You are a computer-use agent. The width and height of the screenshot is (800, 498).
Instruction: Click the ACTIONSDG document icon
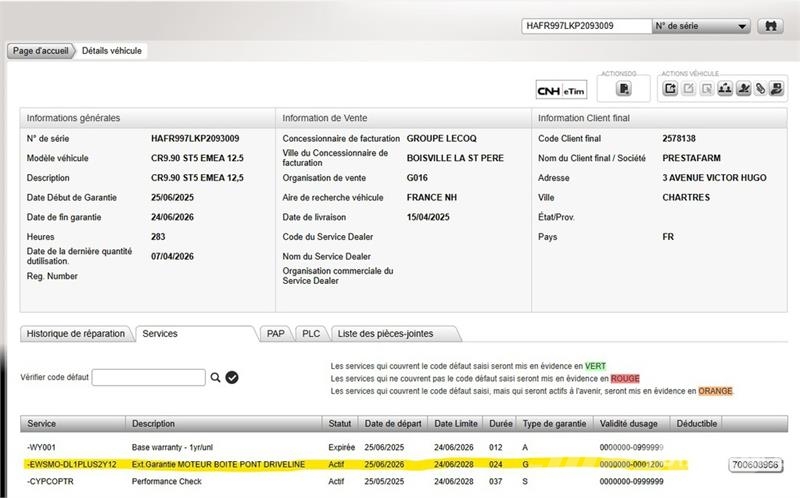coord(623,89)
